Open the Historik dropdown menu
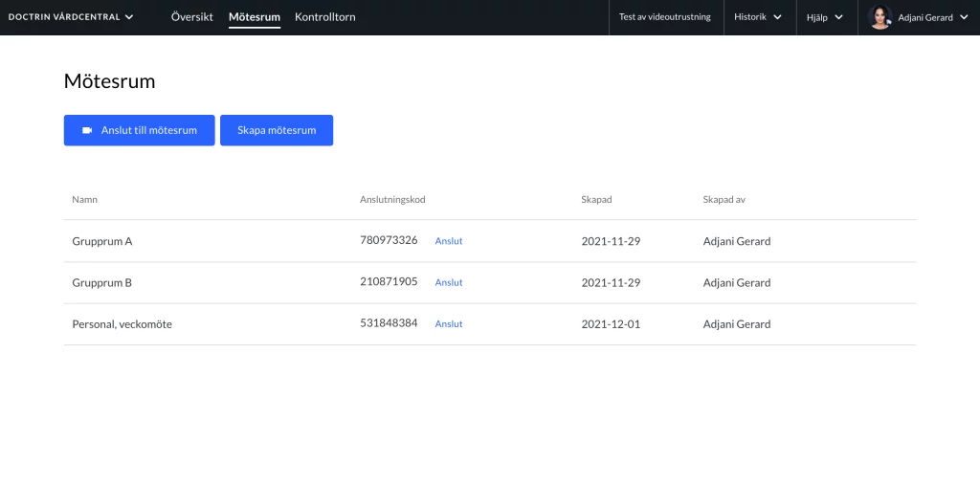The image size is (980, 486). point(759,17)
